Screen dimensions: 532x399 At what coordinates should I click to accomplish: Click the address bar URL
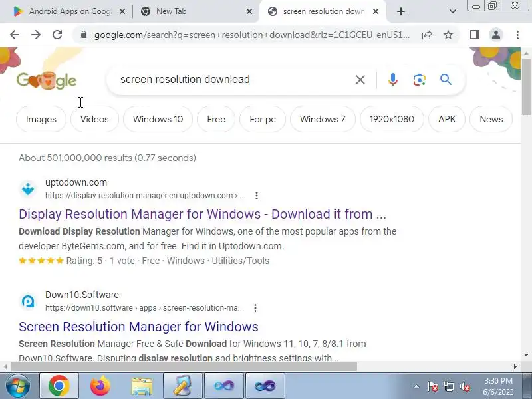coord(252,35)
